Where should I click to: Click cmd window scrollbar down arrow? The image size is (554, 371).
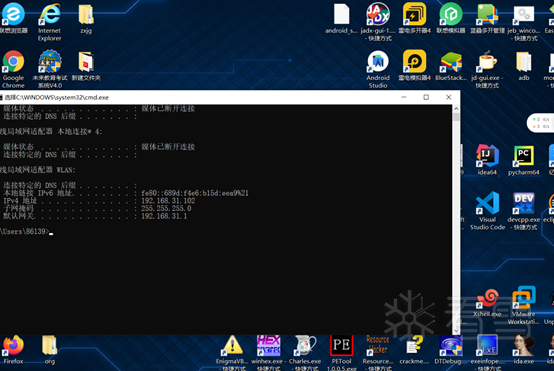[x=456, y=330]
